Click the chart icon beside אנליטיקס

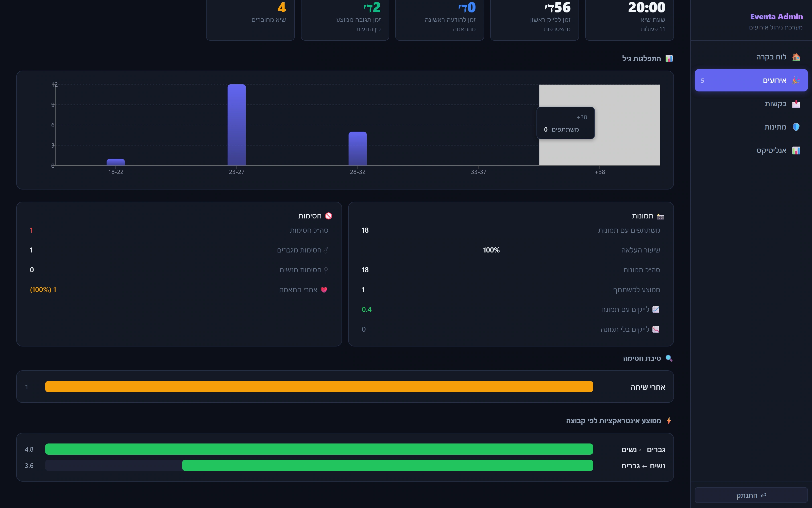(x=796, y=150)
